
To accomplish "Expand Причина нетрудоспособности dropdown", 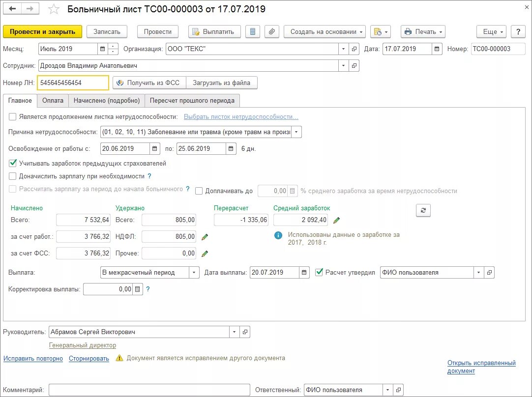I will tap(296, 132).
